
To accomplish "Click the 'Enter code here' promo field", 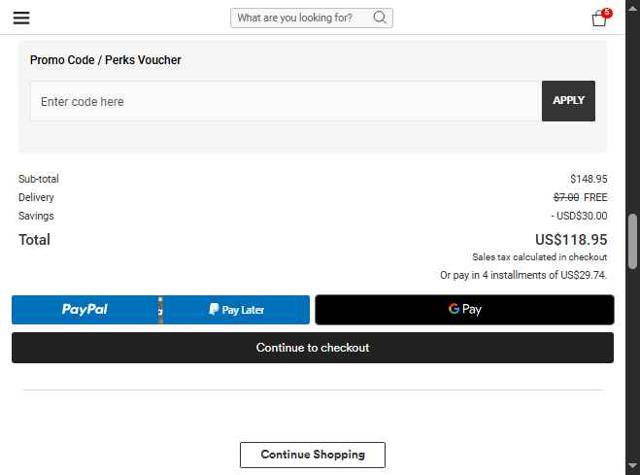I will point(285,101).
